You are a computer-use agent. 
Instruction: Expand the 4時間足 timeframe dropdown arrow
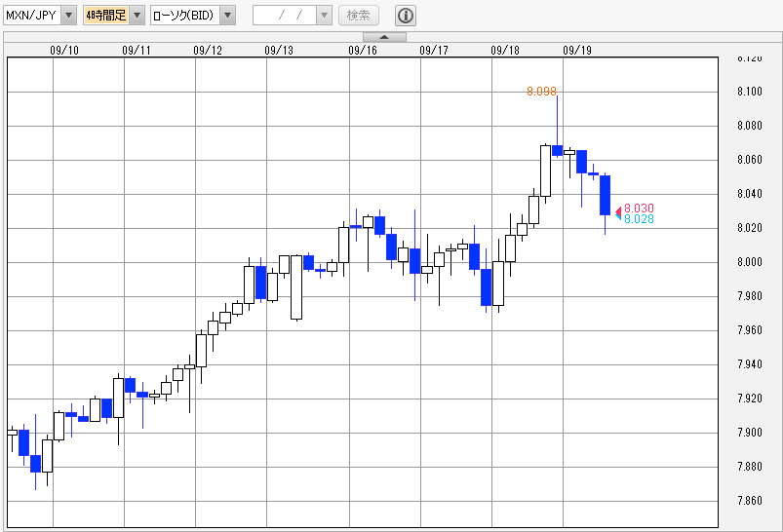[x=137, y=16]
